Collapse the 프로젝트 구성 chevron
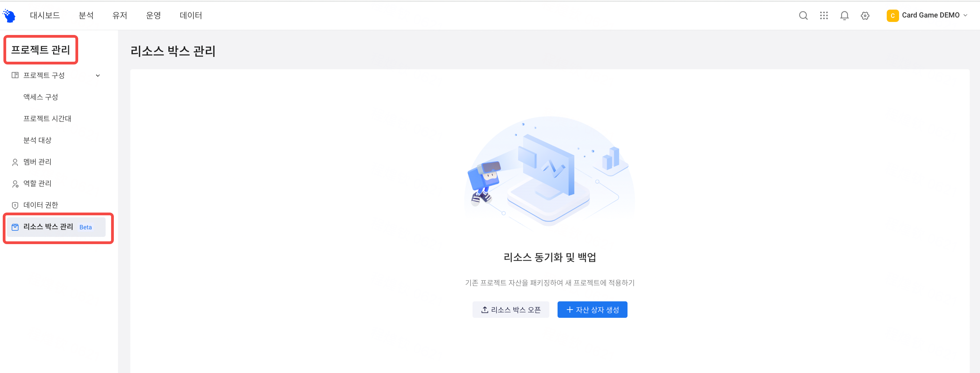The image size is (980, 373). (98, 76)
